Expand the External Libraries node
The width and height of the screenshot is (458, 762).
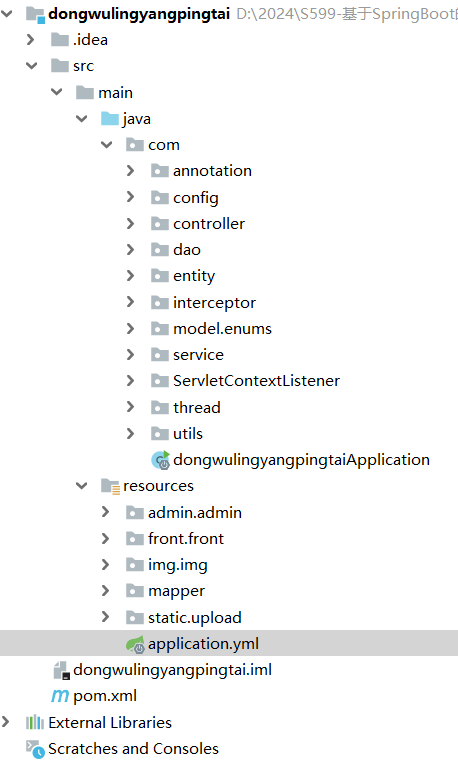5,722
